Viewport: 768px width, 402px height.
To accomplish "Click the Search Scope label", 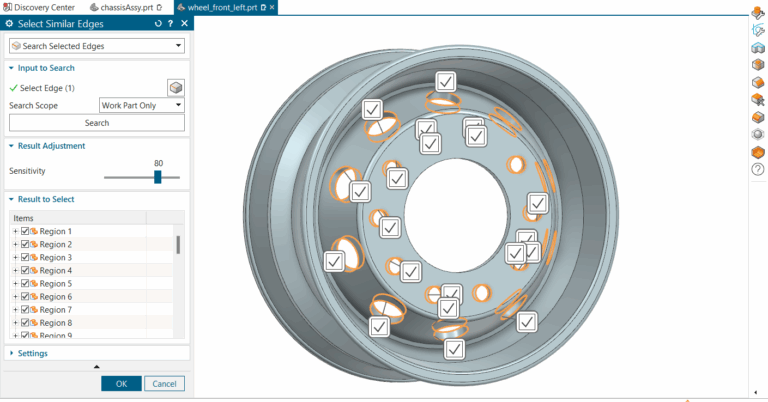I will (33, 105).
